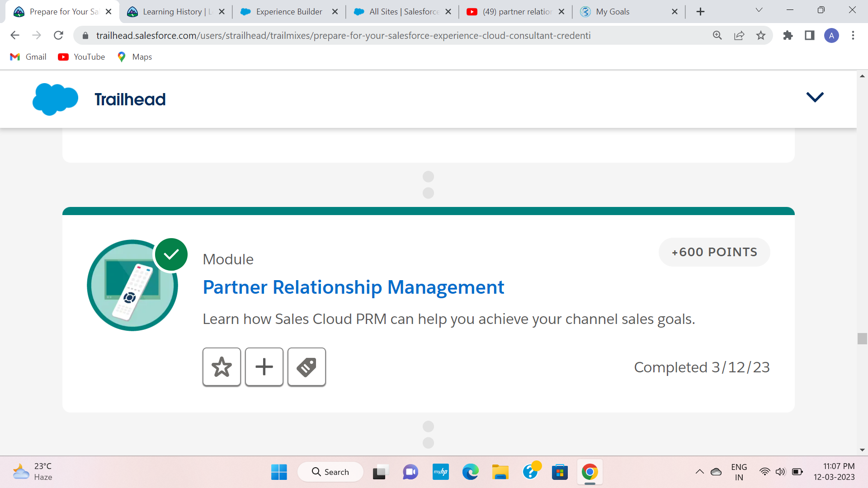Expand the Trailhead header chevron menu
This screenshot has height=488, width=868.
tap(815, 97)
